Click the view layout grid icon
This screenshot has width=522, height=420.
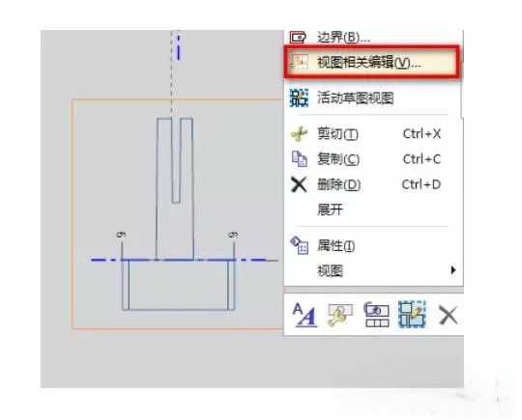tap(377, 315)
